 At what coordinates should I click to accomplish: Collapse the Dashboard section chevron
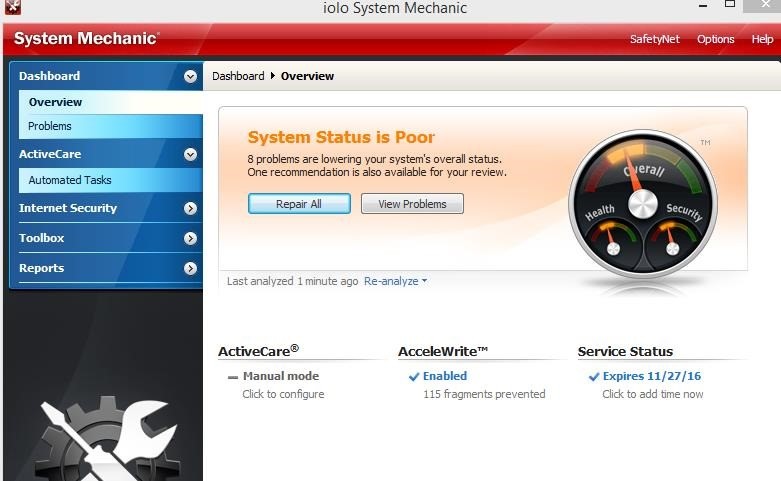190,76
